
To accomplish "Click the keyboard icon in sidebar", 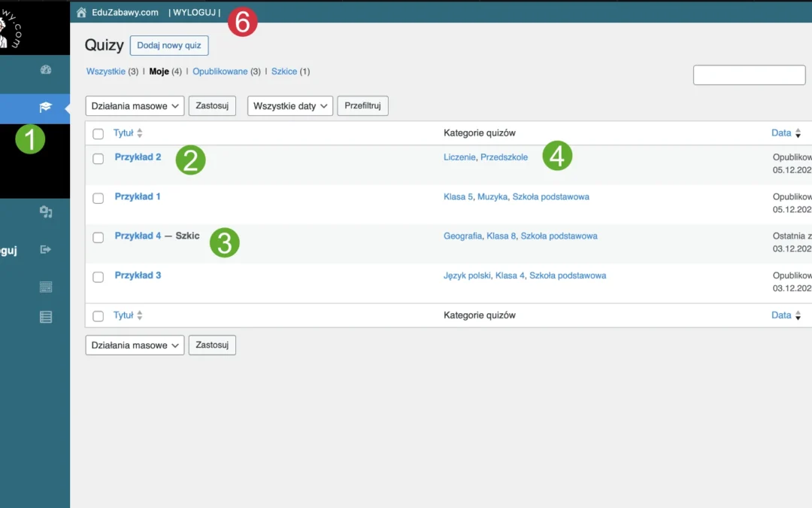I will [46, 287].
